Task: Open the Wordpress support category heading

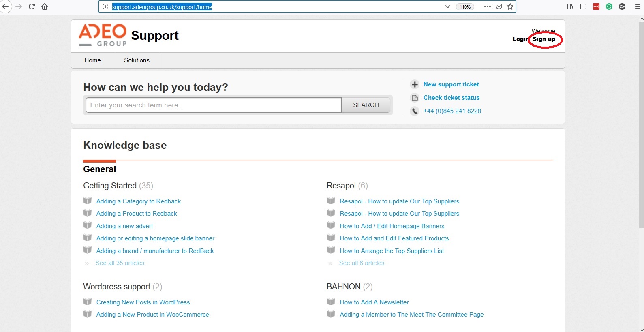Action: pyautogui.click(x=117, y=287)
